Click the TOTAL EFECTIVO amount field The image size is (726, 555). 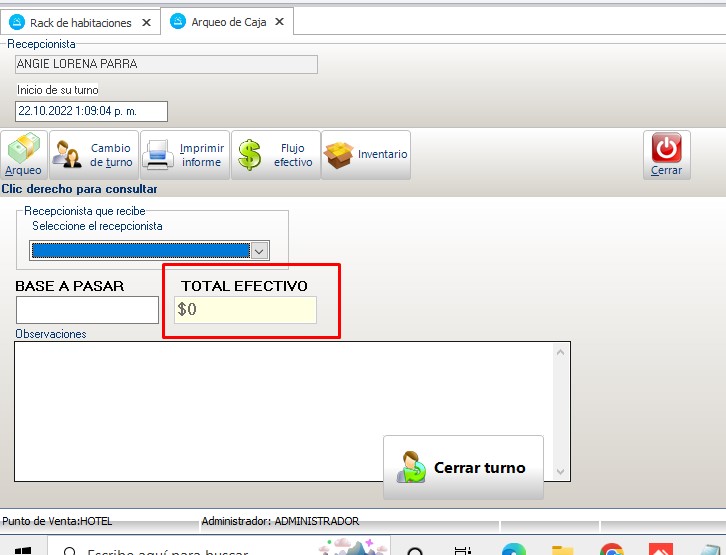pos(245,310)
